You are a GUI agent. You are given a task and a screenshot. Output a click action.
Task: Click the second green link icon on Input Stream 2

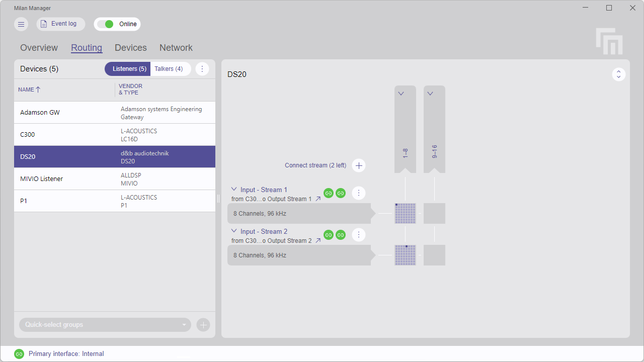tap(341, 235)
